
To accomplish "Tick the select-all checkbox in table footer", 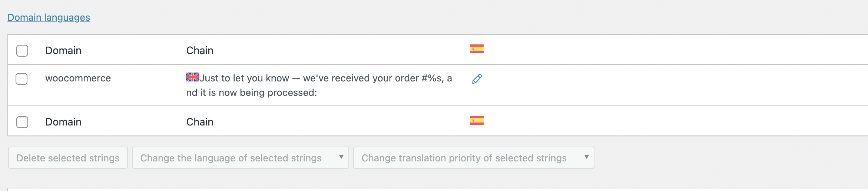I will pyautogui.click(x=22, y=122).
